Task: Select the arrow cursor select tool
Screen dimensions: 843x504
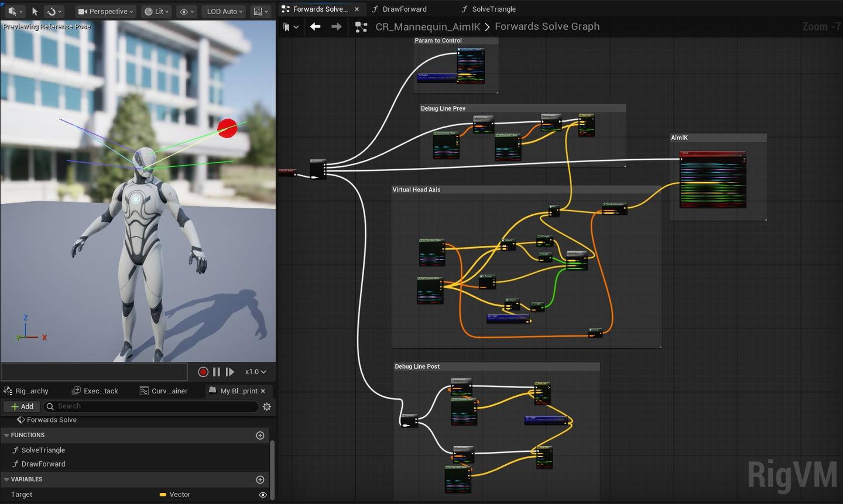Action: [35, 11]
